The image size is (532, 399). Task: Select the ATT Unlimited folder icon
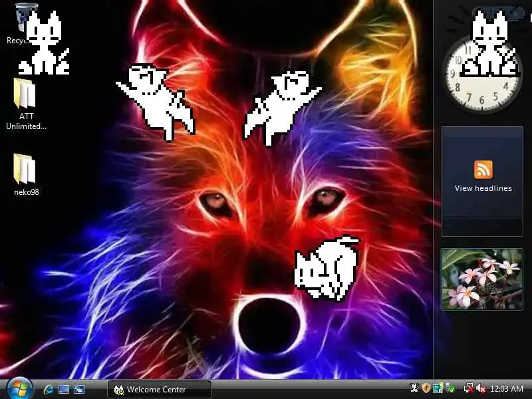[25, 94]
